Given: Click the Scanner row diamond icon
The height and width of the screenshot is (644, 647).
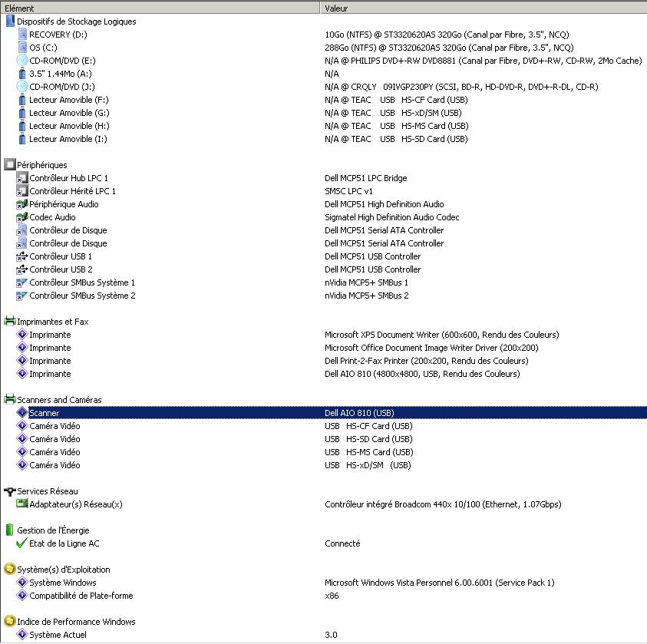Looking at the screenshot, I should (21, 412).
